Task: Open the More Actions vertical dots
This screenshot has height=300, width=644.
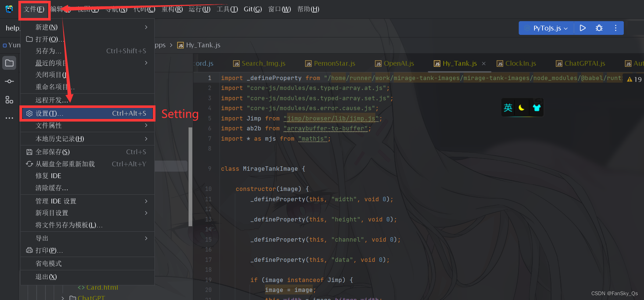Action: point(616,28)
